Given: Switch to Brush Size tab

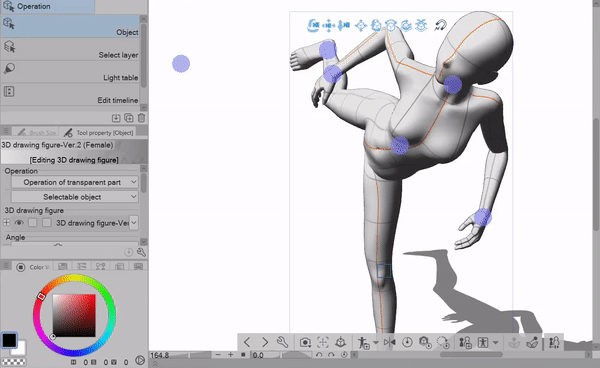Looking at the screenshot, I should [x=37, y=132].
